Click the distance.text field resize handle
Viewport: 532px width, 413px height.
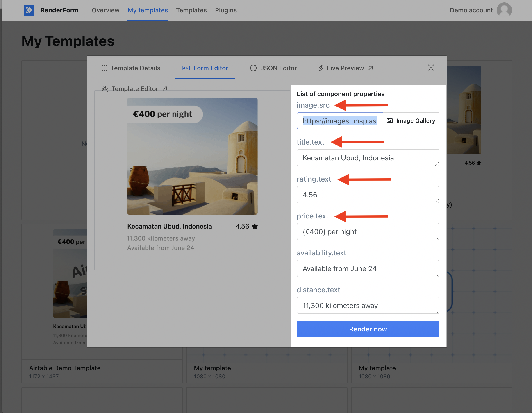[437, 311]
